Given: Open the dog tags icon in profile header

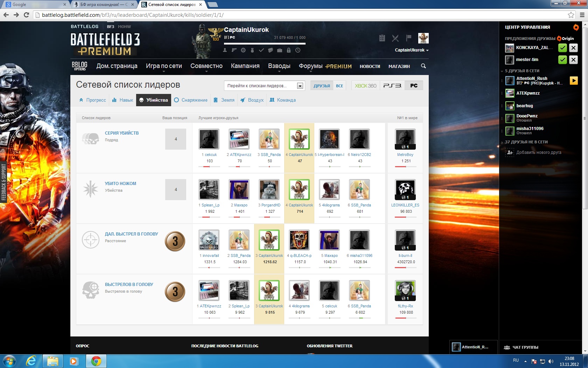Looking at the screenshot, I should (270, 50).
